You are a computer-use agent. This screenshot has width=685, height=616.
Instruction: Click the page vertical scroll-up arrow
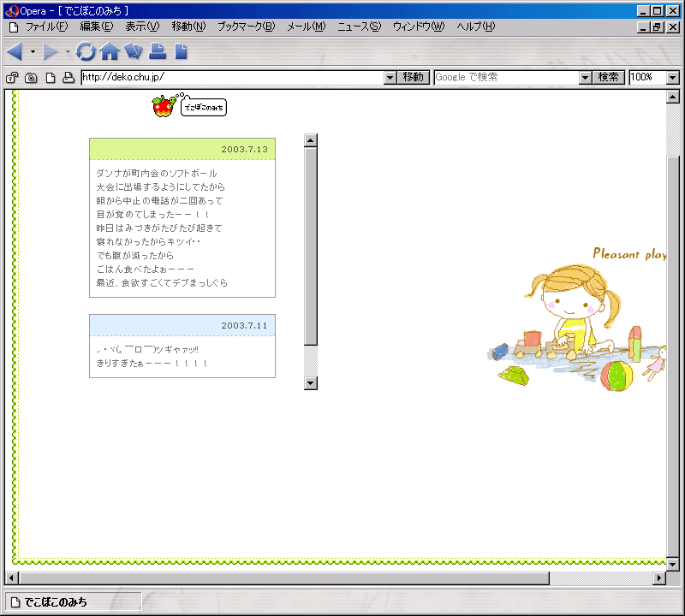(673, 97)
